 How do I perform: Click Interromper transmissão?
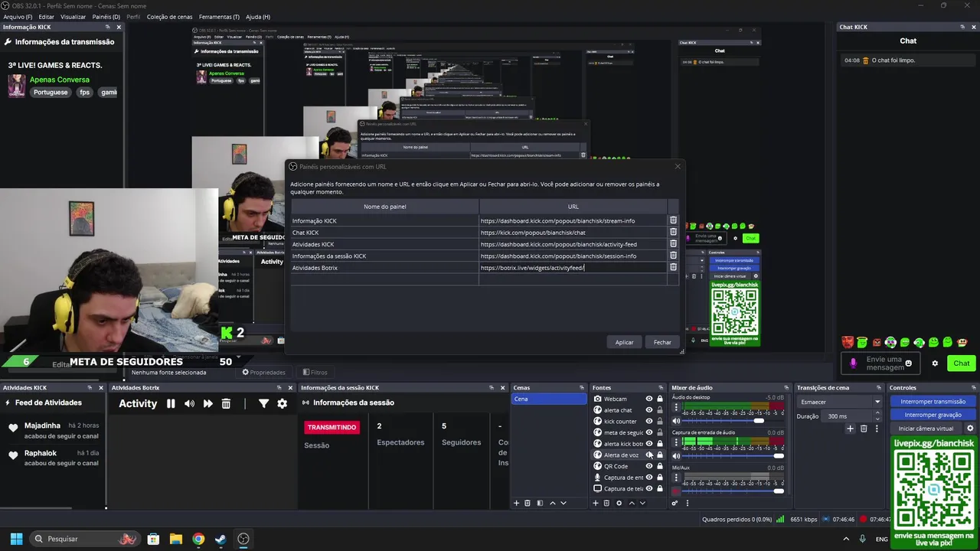[933, 402]
